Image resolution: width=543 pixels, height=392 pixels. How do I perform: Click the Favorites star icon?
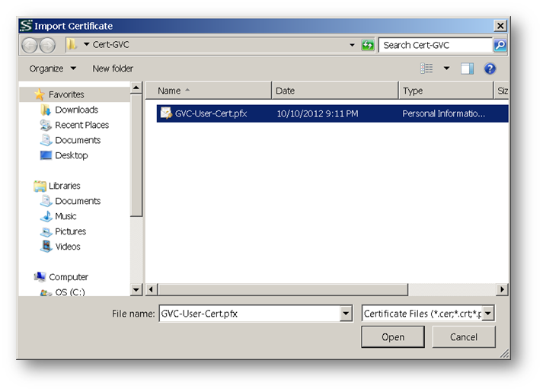point(40,94)
